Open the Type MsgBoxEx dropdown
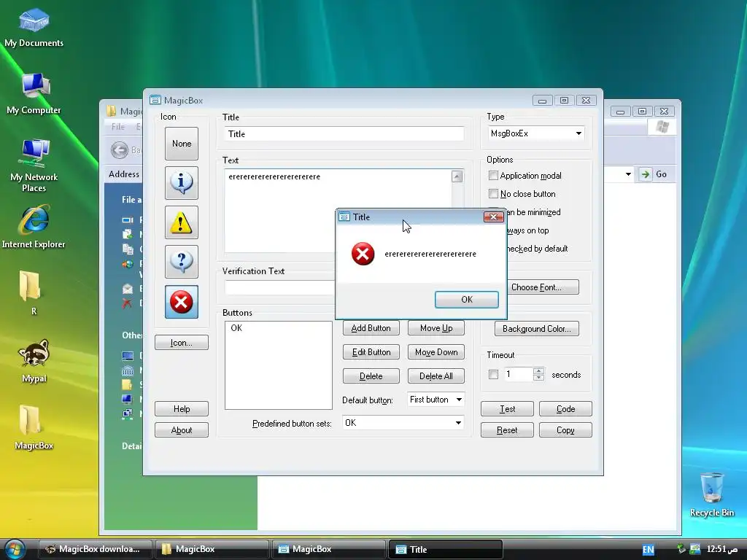The image size is (747, 560). coord(578,133)
